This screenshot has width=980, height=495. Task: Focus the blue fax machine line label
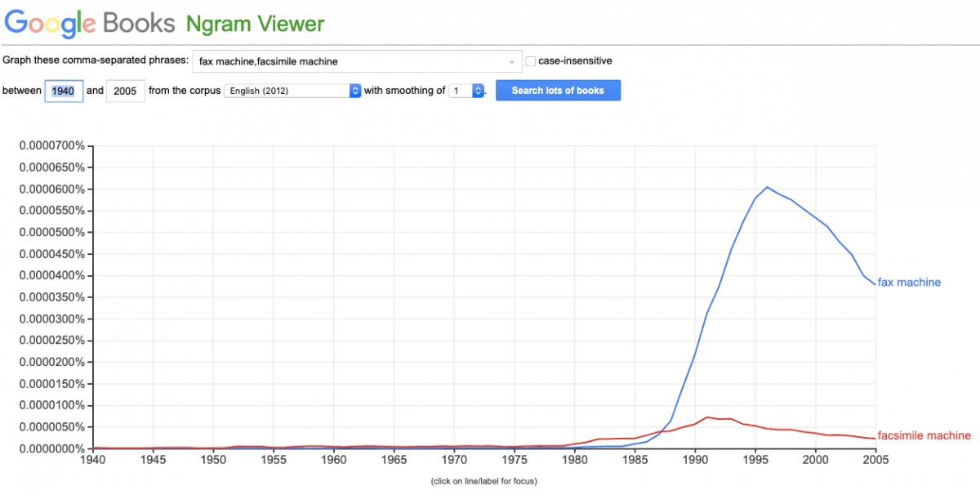pyautogui.click(x=909, y=283)
